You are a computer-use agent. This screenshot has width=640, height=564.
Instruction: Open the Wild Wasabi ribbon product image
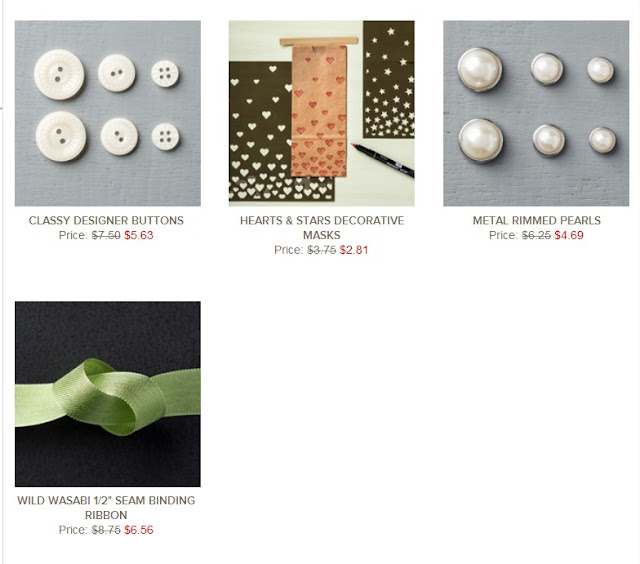(108, 394)
